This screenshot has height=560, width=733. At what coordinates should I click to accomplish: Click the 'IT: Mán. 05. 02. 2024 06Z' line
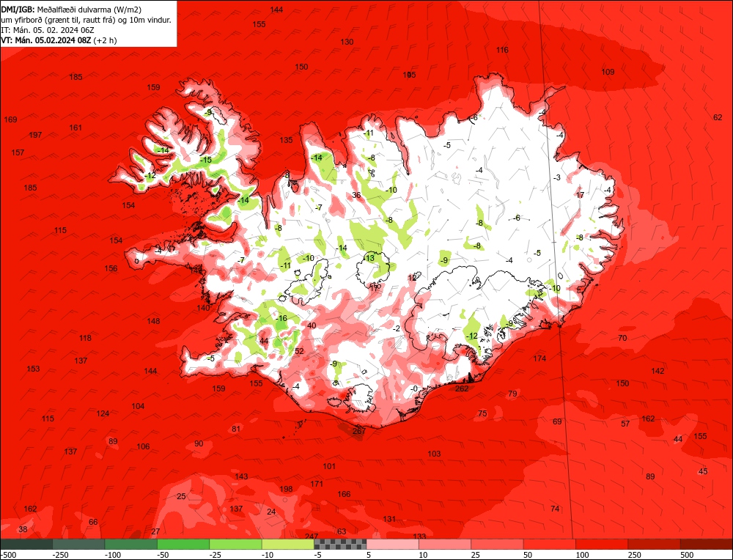click(x=48, y=30)
